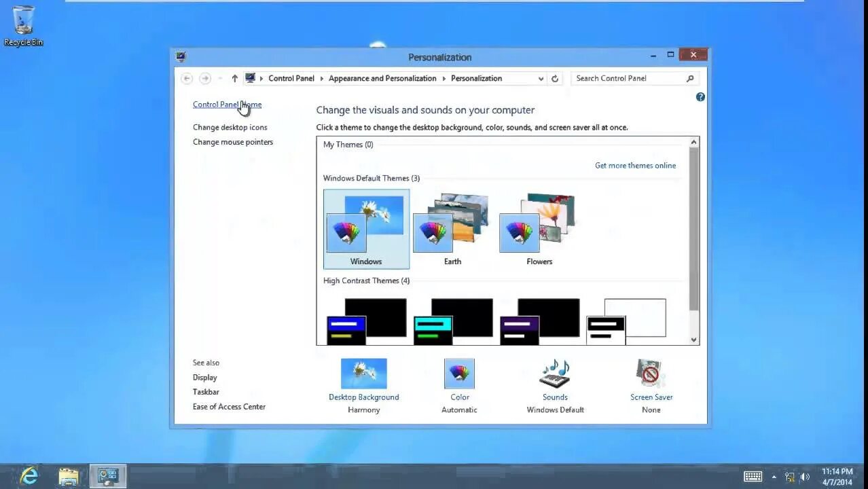
Task: Click Personalization breadcrumb item
Action: [x=476, y=78]
